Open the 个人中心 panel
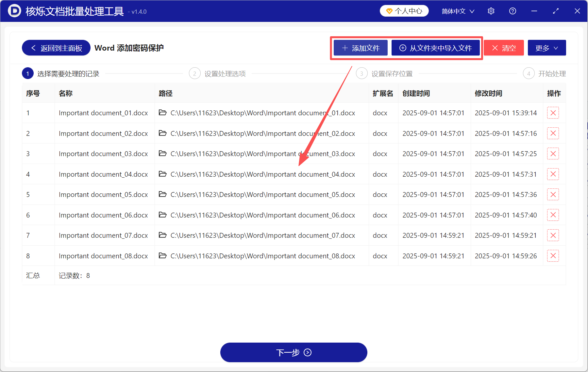The height and width of the screenshot is (372, 588). click(x=404, y=10)
